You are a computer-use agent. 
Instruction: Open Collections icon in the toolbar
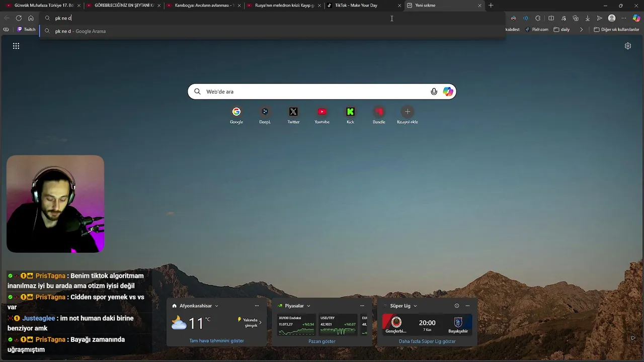576,18
